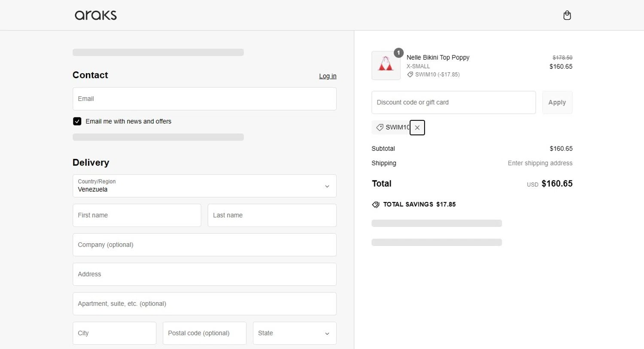Remove the SWIM10 discount code
Viewport: 644px width, 349px height.
coord(417,128)
